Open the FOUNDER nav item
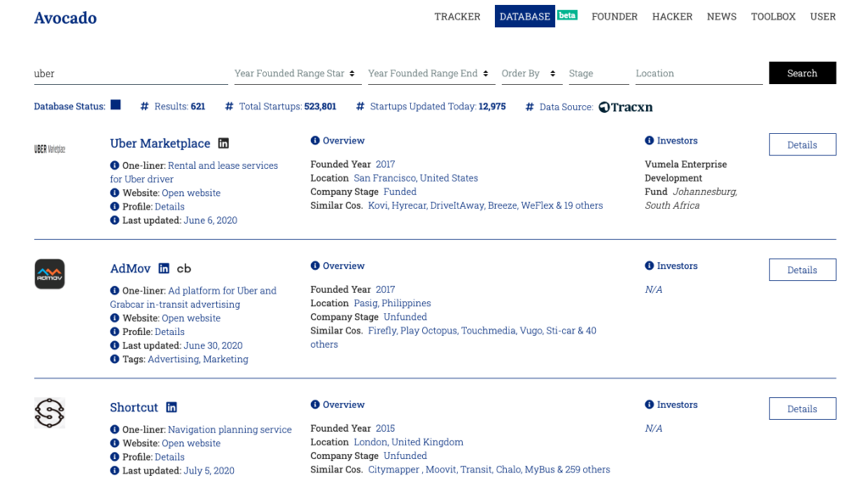 tap(615, 17)
